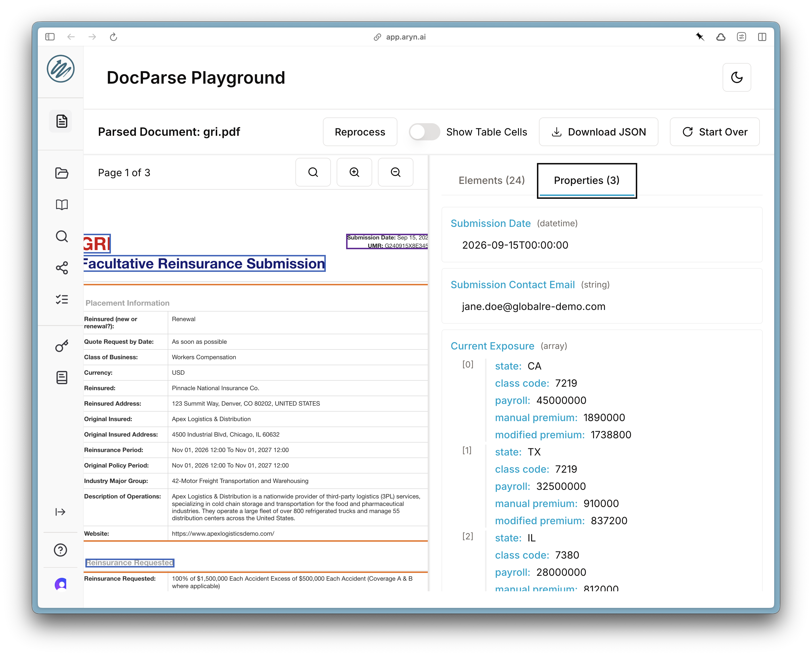This screenshot has width=812, height=656.
Task: Open the documentation book icon
Action: pyautogui.click(x=62, y=205)
